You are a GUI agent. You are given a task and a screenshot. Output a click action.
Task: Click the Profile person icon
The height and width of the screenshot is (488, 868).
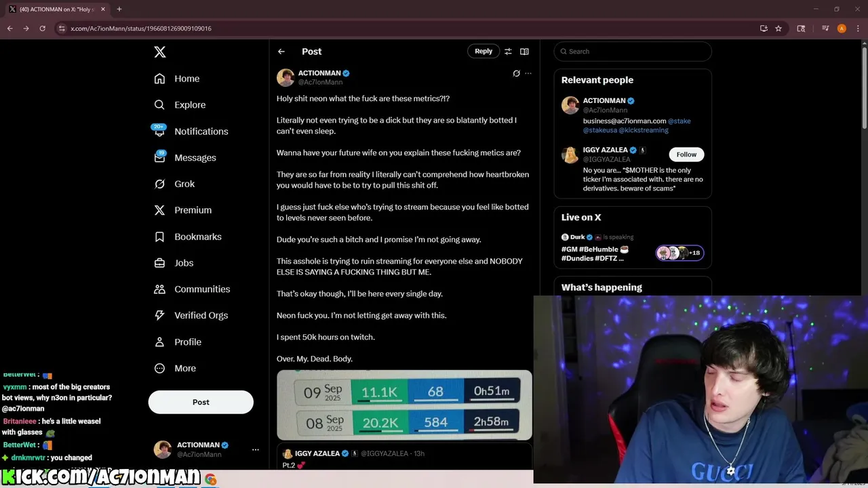coord(159,342)
